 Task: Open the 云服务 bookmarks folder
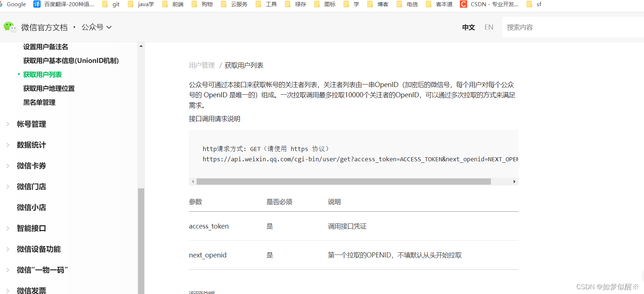[234, 4]
